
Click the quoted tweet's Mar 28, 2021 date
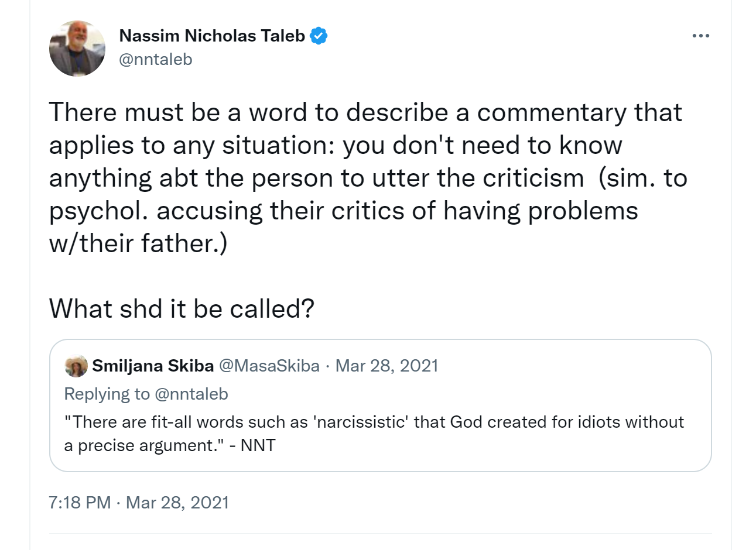click(386, 366)
